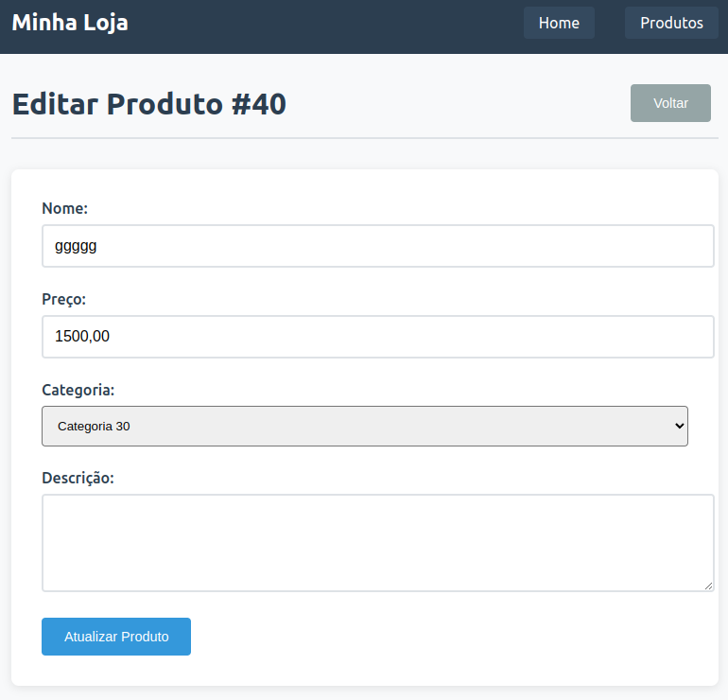Open the Produtos navigation item
This screenshot has height=700, width=728.
[x=671, y=23]
